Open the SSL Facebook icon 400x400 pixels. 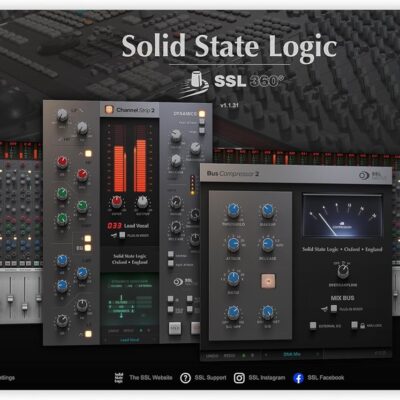pyautogui.click(x=298, y=378)
